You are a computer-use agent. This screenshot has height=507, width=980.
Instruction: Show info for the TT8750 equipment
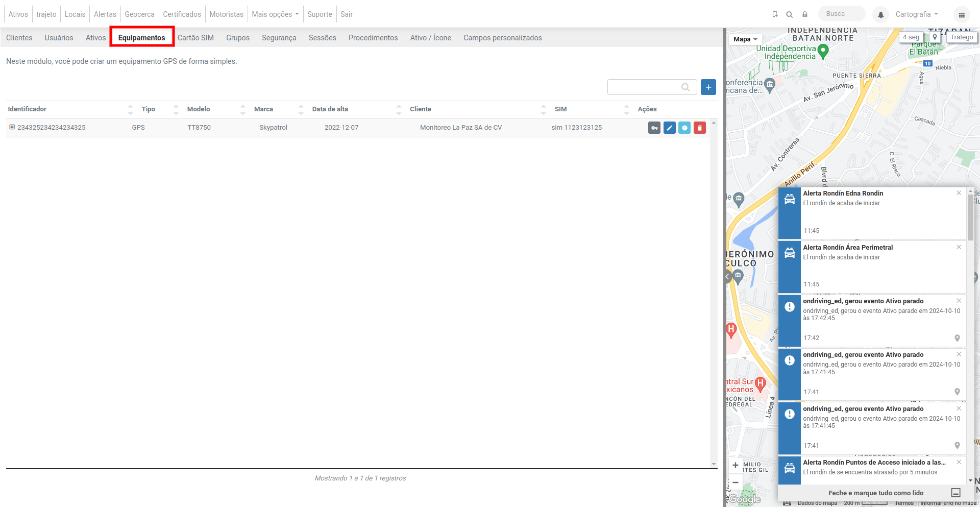pos(684,128)
